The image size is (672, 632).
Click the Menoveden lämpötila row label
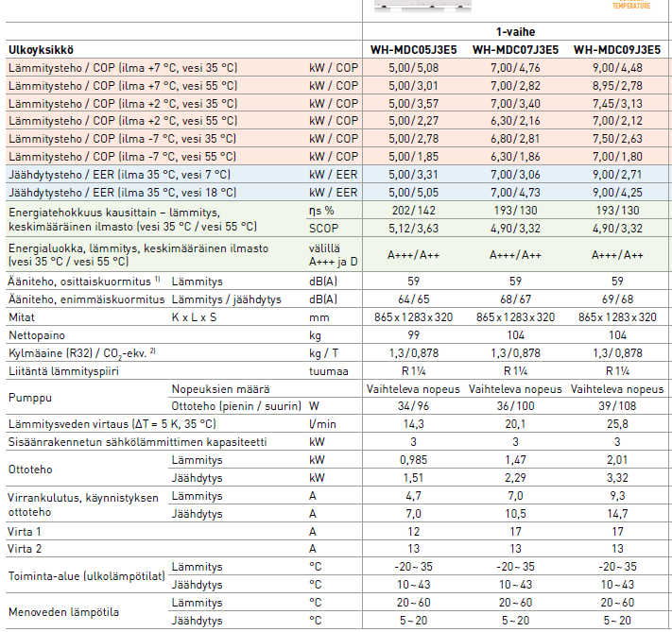(63, 611)
